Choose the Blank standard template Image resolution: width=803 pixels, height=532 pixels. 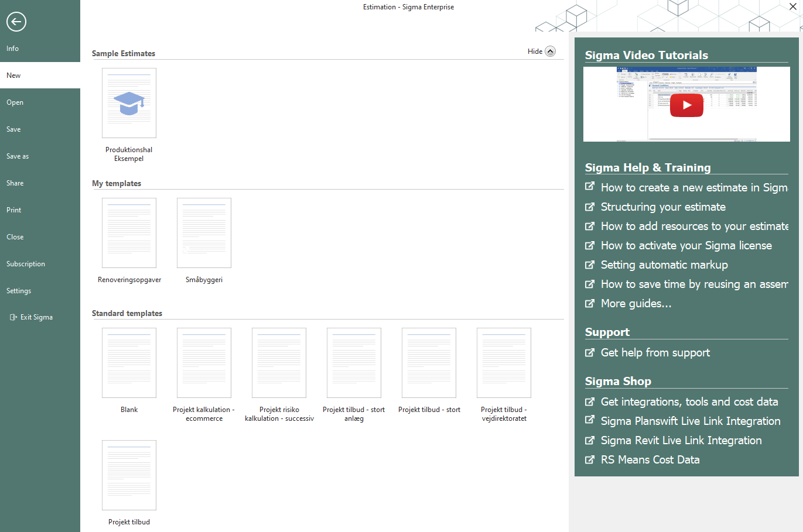pyautogui.click(x=129, y=363)
